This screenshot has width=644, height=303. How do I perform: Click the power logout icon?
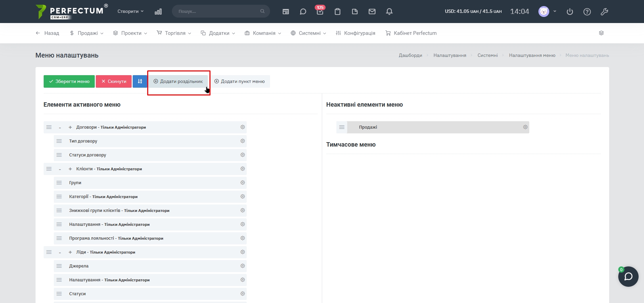click(x=570, y=12)
